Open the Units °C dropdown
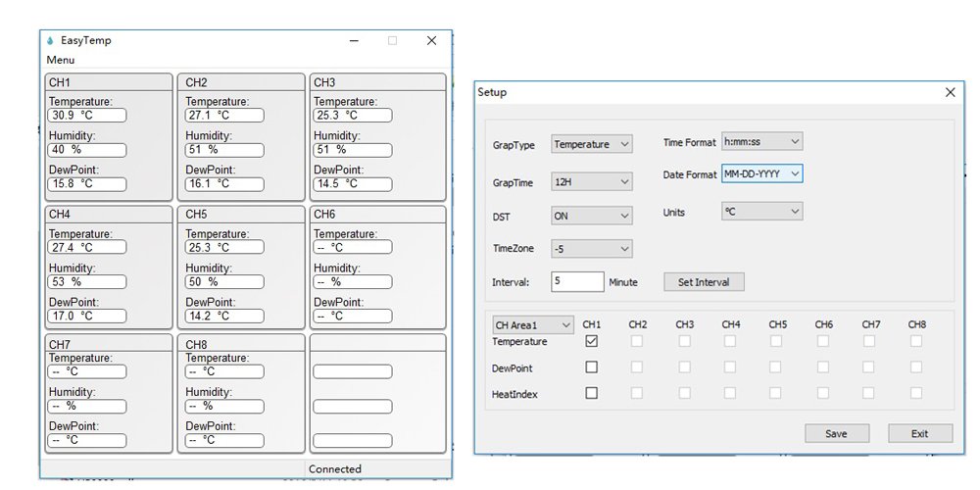The image size is (980, 490). (761, 211)
